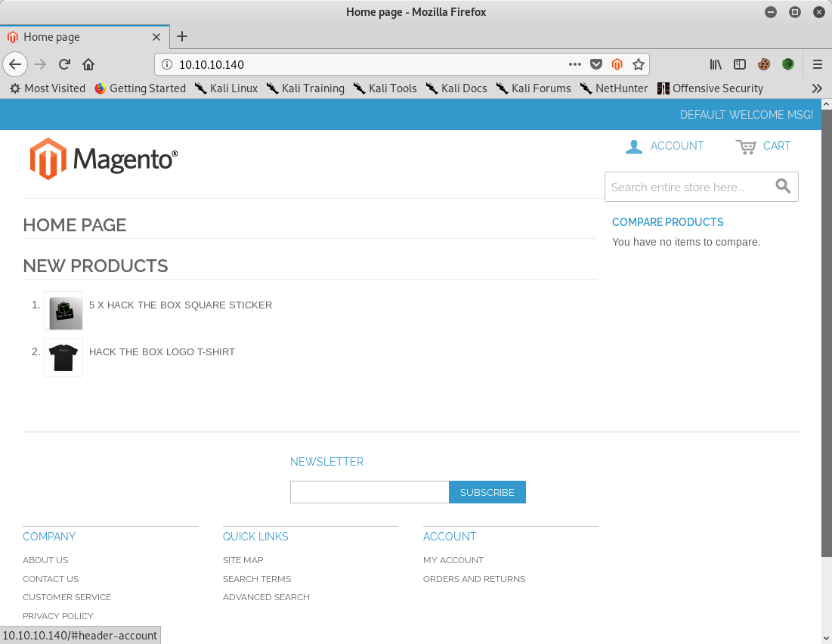This screenshot has height=644, width=832.
Task: Open Kali Training bookmark
Action: [305, 88]
